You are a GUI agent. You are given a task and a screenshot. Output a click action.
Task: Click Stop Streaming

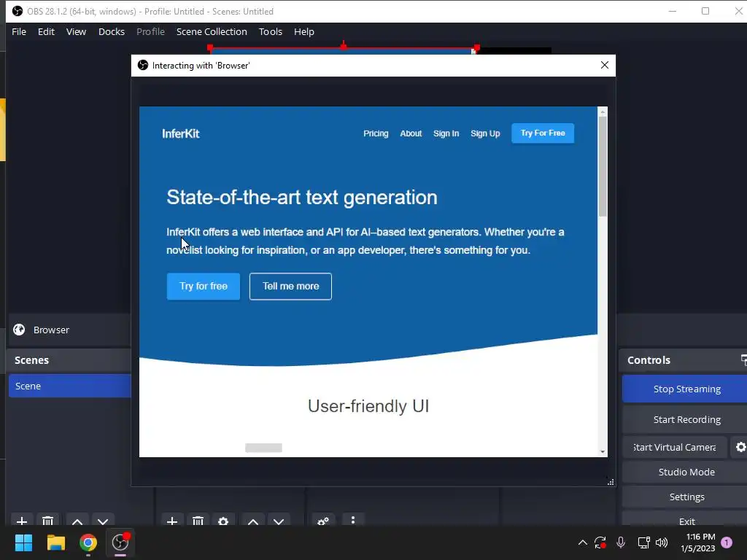pyautogui.click(x=686, y=389)
